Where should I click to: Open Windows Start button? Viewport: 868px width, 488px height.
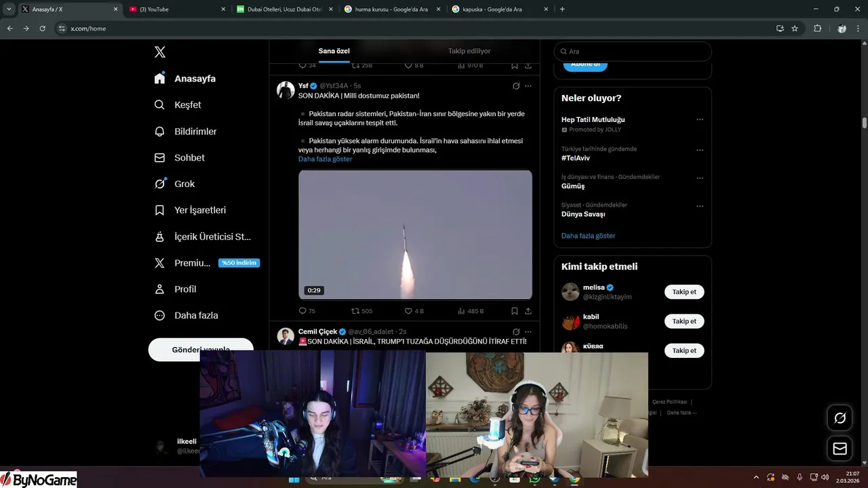click(294, 479)
